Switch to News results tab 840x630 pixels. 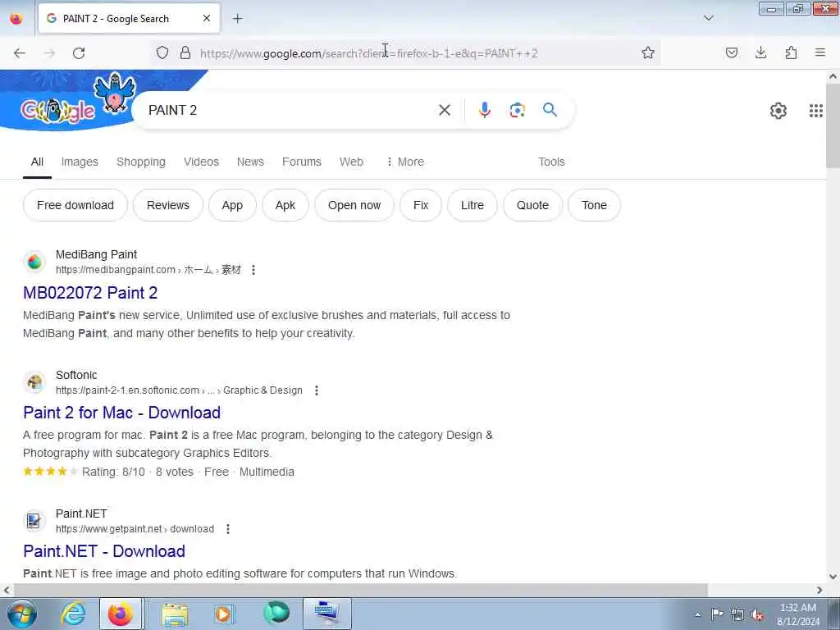pyautogui.click(x=250, y=162)
